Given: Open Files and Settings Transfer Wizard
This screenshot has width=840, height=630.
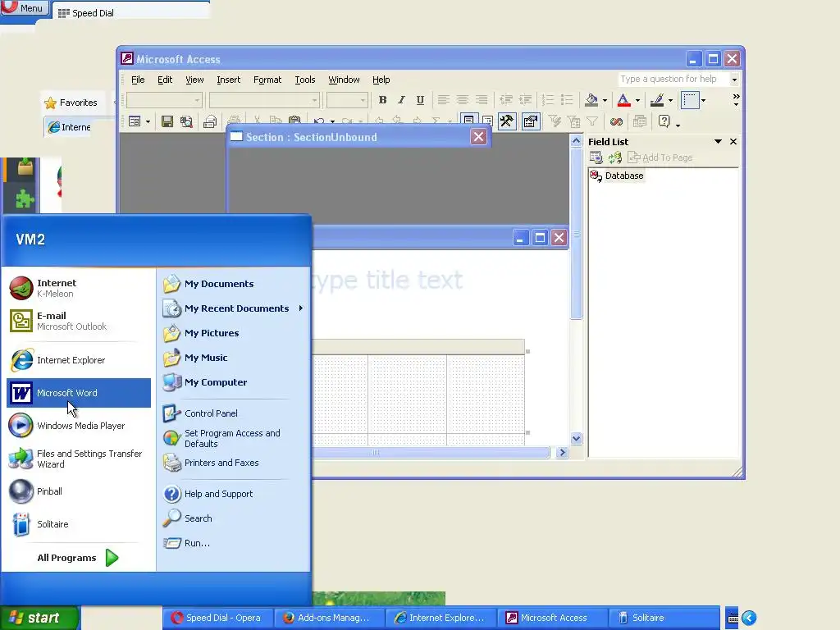Looking at the screenshot, I should 79,459.
